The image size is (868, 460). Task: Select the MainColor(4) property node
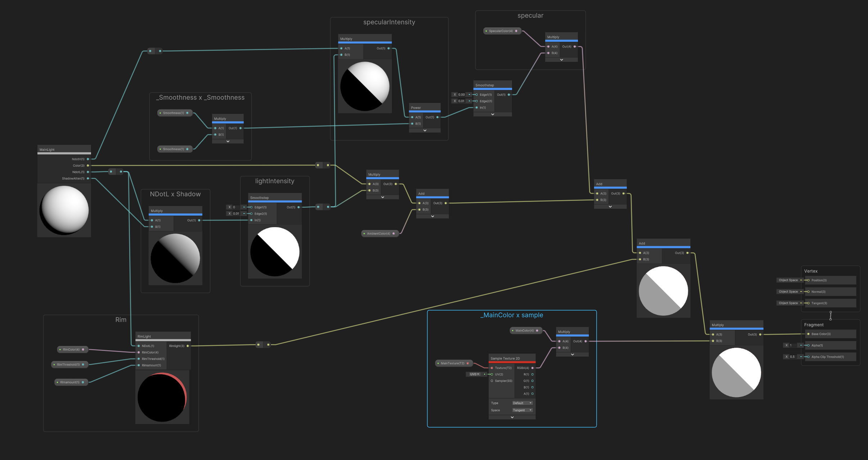526,330
